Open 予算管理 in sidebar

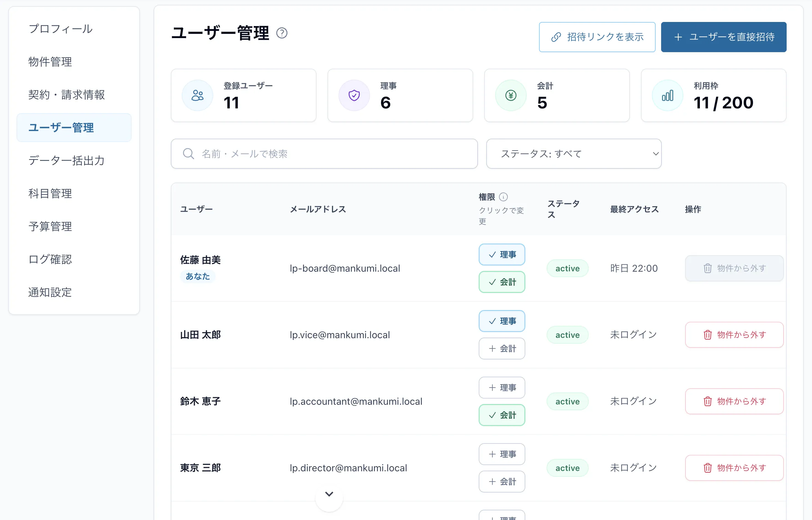click(74, 226)
